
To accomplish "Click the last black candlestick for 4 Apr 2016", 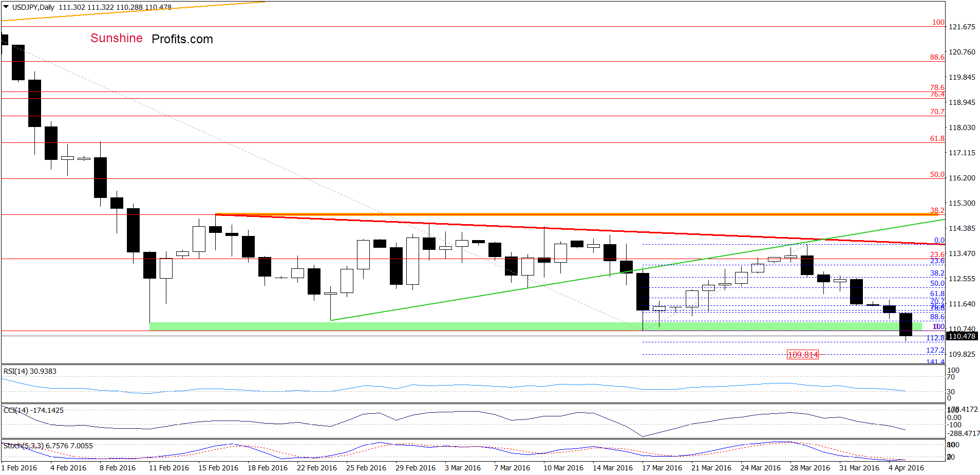I will click(906, 324).
